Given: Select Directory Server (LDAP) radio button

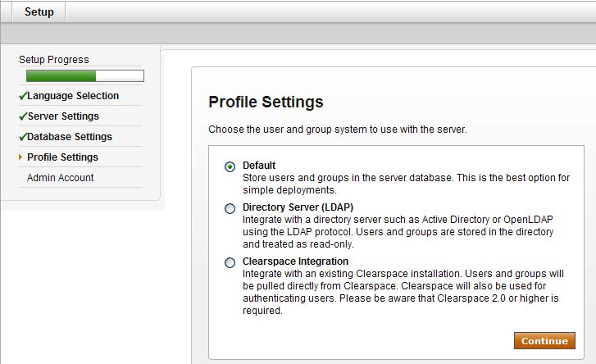Looking at the screenshot, I should click(230, 208).
